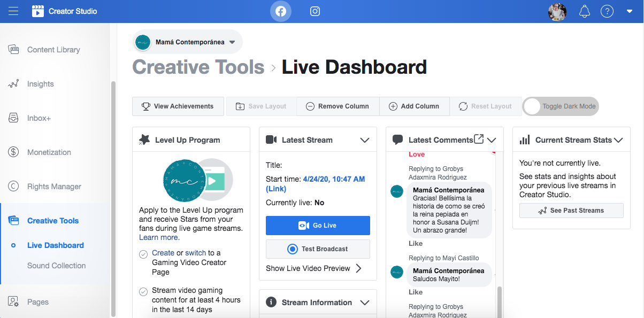The image size is (644, 318).
Task: Like the Gracias! Bellísima comment
Action: click(x=416, y=244)
